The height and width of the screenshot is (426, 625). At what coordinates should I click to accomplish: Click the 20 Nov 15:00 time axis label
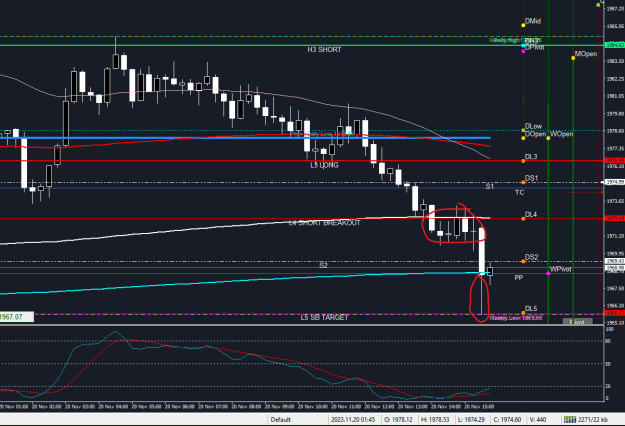coord(479,407)
